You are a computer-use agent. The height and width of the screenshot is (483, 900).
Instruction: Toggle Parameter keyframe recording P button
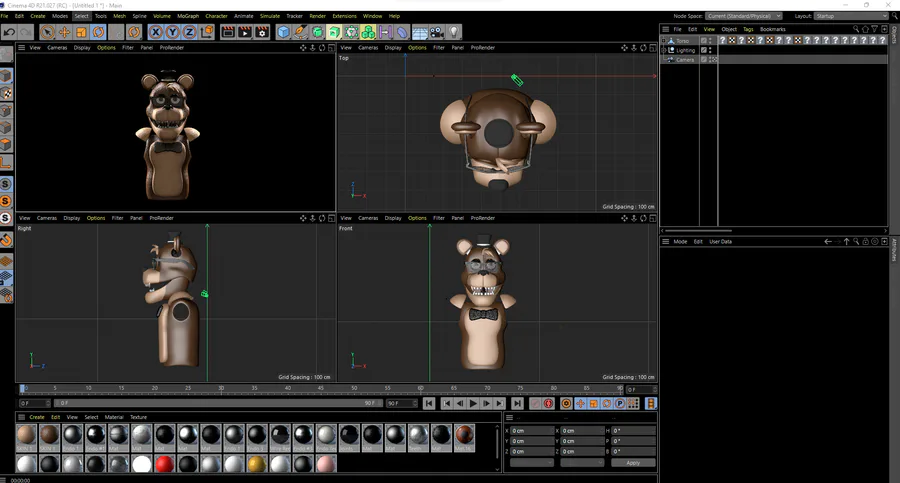tap(620, 404)
